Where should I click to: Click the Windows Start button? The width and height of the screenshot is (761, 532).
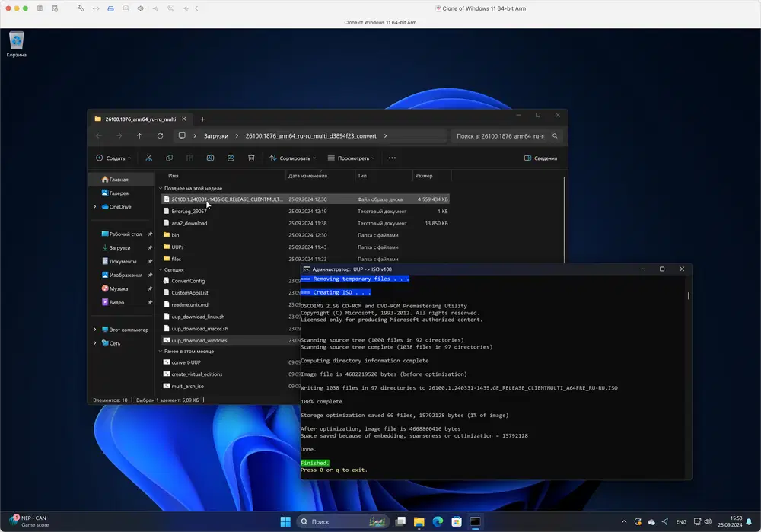tap(285, 522)
